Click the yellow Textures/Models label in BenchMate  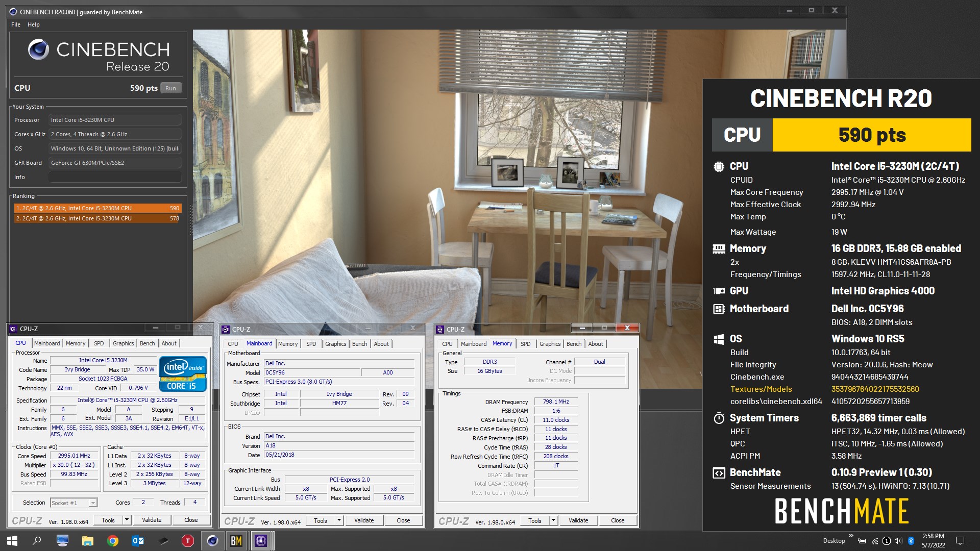(x=761, y=389)
